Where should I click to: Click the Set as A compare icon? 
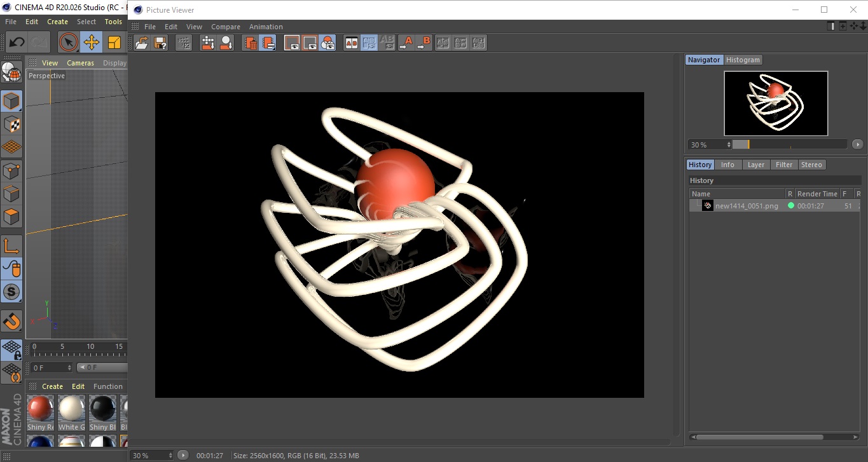click(x=406, y=43)
